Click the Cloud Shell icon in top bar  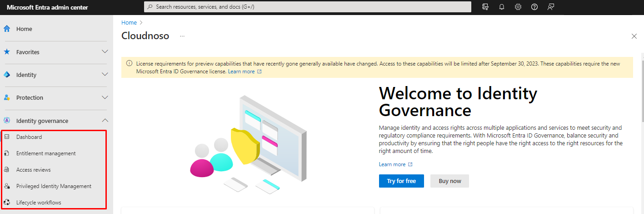click(485, 7)
